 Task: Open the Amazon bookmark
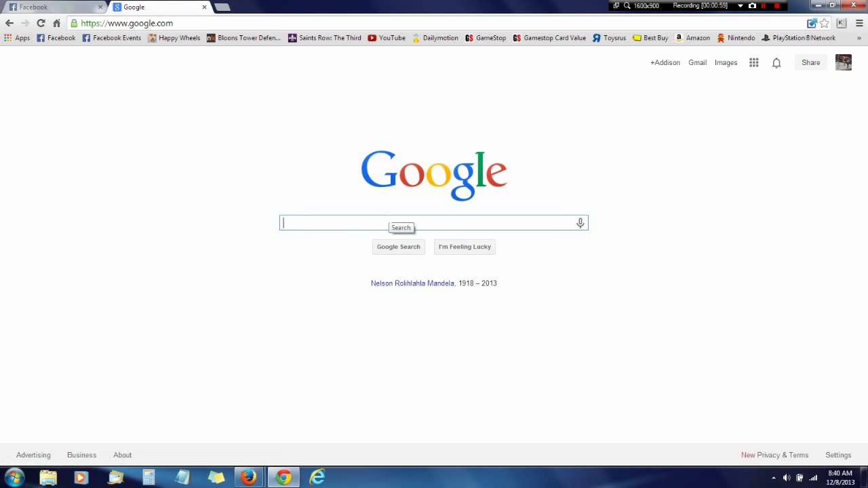(692, 38)
